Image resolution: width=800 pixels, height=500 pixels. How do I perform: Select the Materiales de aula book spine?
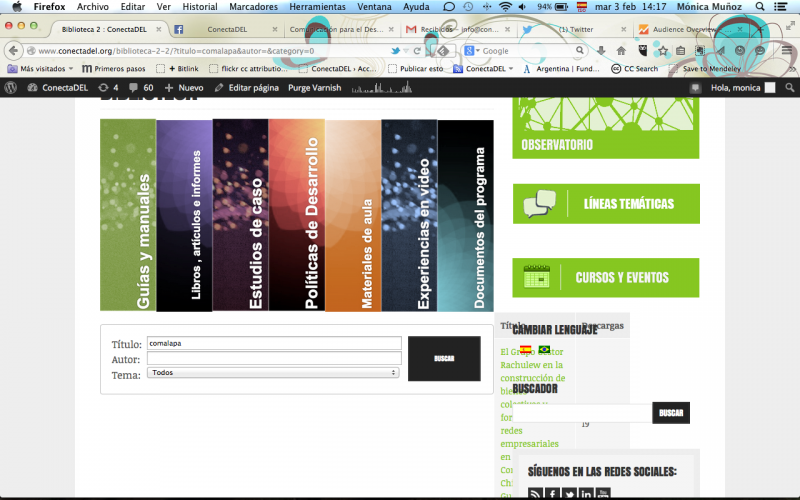pos(353,215)
